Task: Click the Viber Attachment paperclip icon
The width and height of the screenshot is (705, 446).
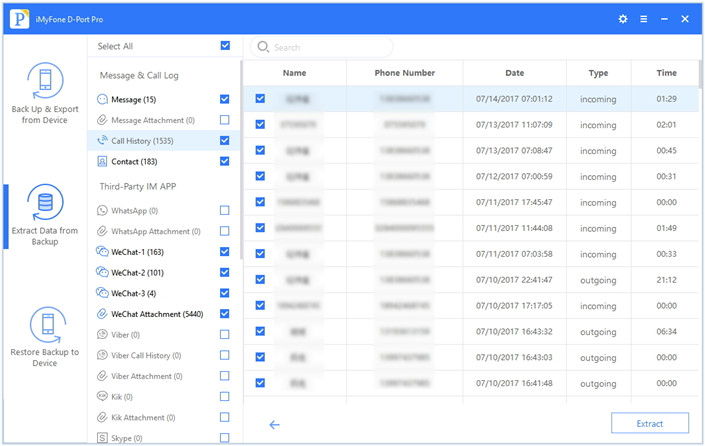Action: pos(103,376)
